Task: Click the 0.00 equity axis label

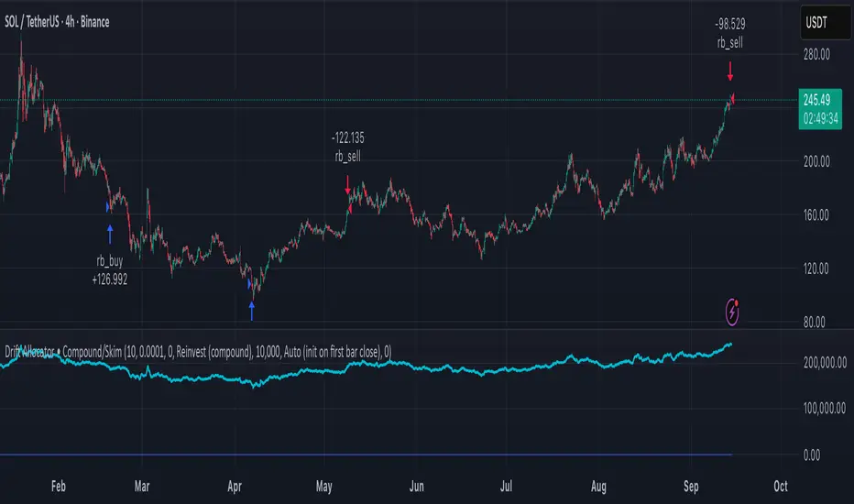Action: pos(812,455)
